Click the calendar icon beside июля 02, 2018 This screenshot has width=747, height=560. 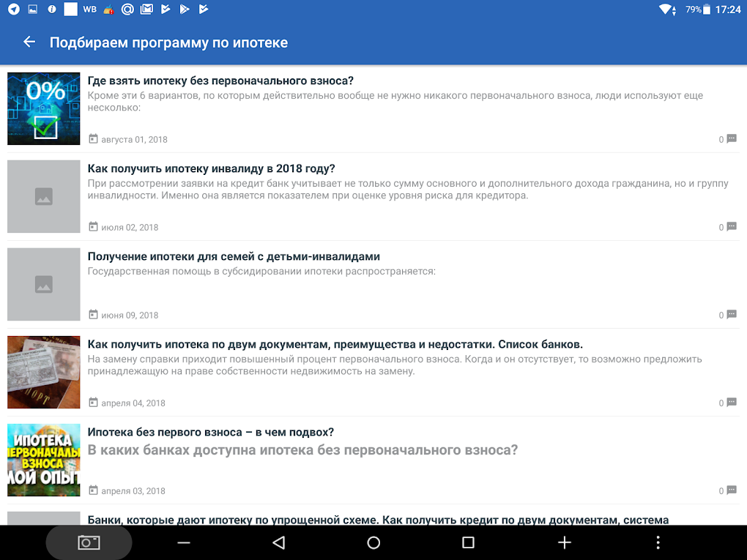[94, 227]
